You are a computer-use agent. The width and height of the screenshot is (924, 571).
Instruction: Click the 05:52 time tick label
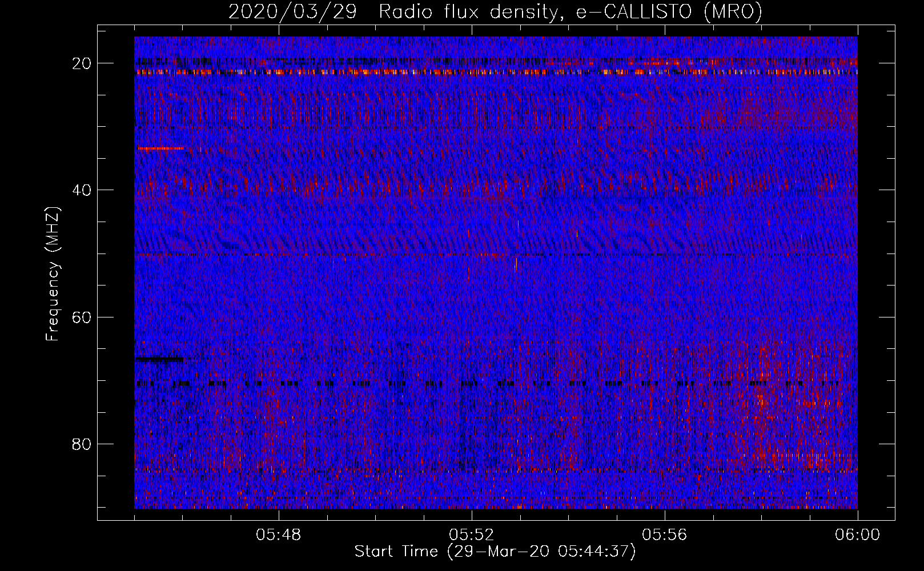472,535
